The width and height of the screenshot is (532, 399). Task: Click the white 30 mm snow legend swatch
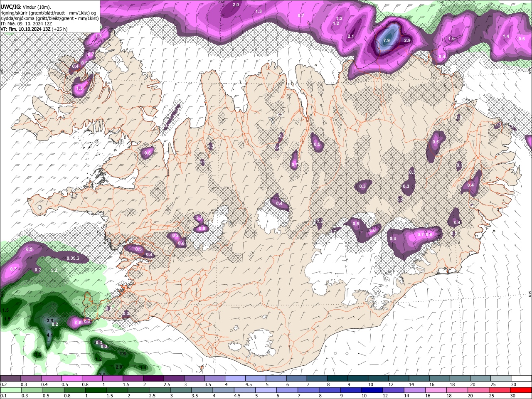pos(521,378)
